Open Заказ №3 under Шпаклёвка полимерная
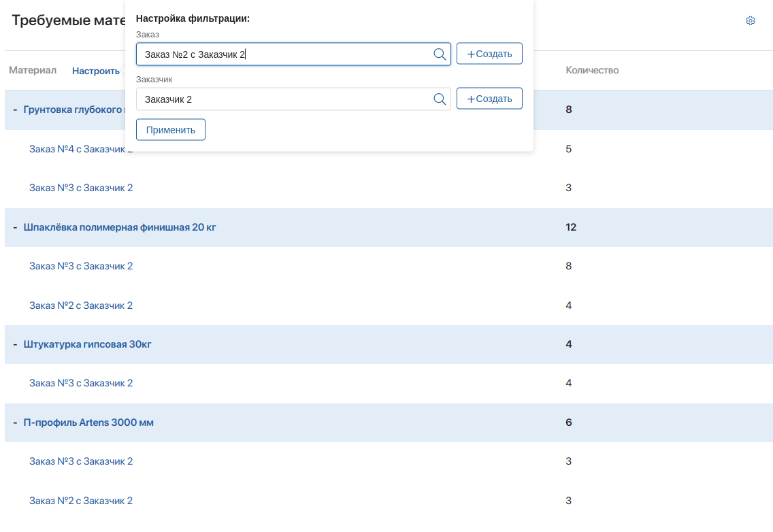This screenshot has width=773, height=532. (81, 266)
